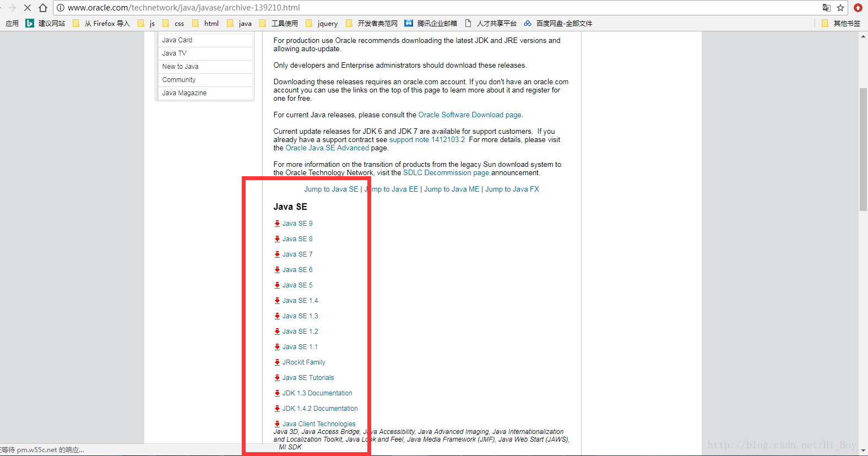
Task: Open the SDLC Decommission page link
Action: click(x=446, y=173)
